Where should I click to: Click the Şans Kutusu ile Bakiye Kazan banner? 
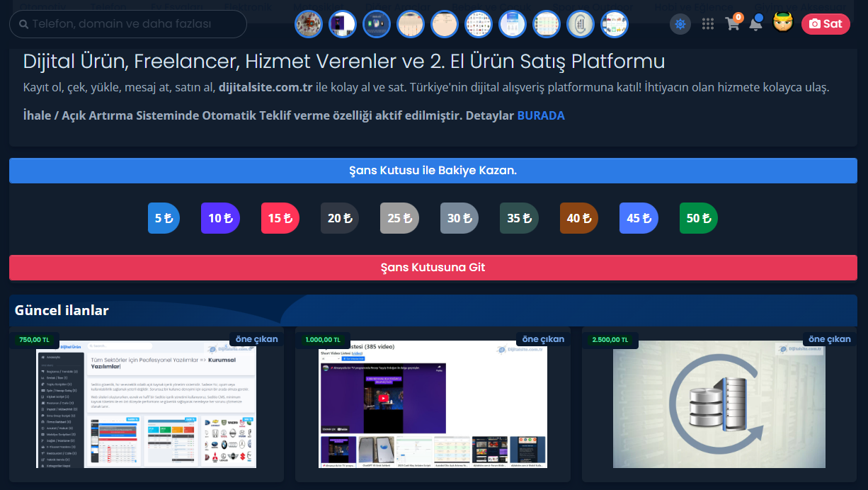[433, 170]
